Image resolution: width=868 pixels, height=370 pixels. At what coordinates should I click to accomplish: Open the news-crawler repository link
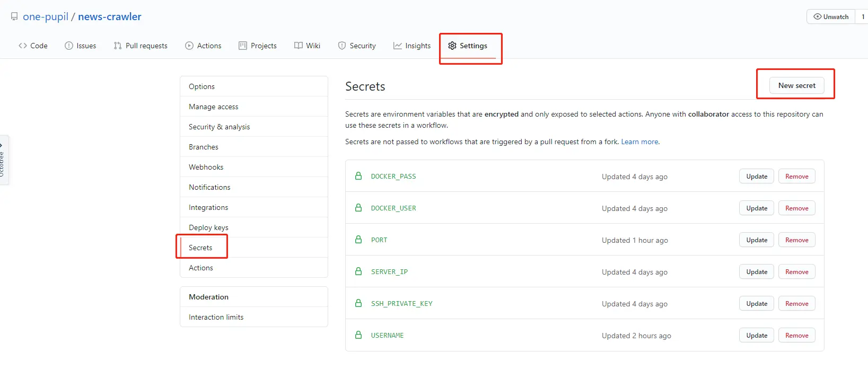point(110,16)
